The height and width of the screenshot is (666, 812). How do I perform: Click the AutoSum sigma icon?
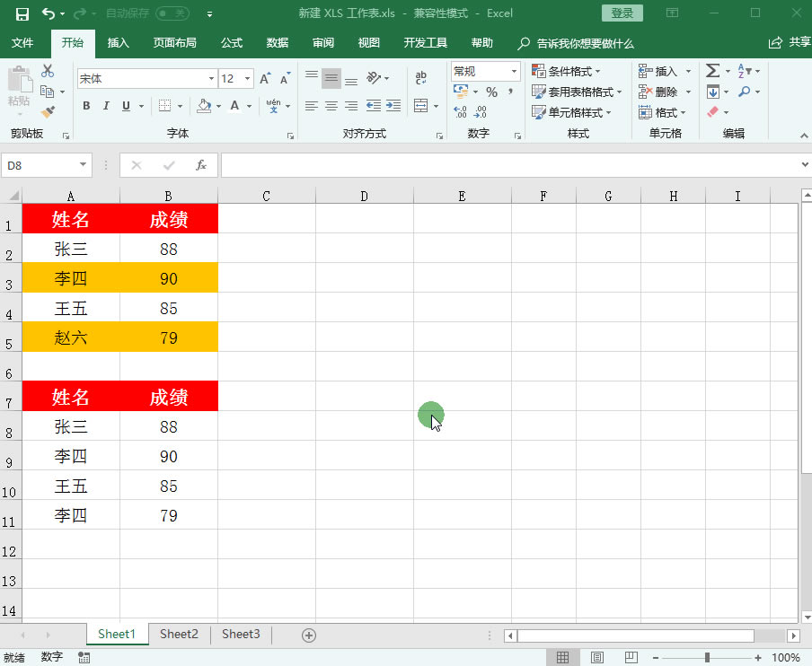[x=712, y=71]
